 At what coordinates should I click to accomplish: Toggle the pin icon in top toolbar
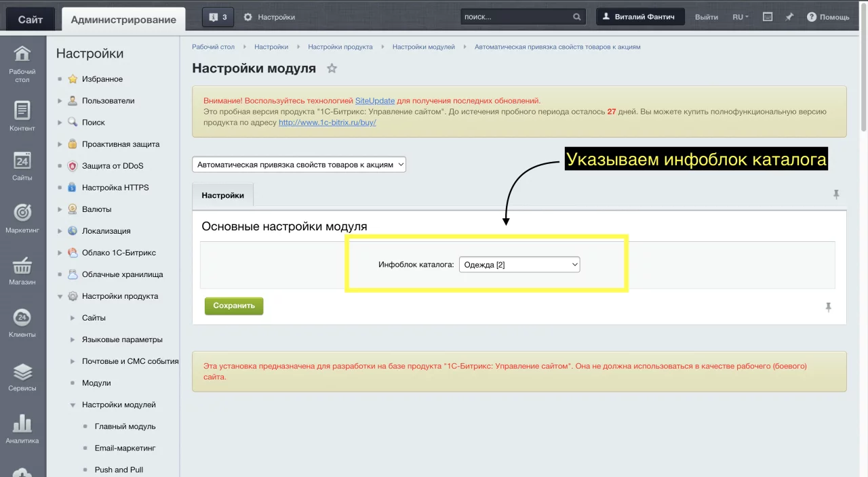point(789,17)
